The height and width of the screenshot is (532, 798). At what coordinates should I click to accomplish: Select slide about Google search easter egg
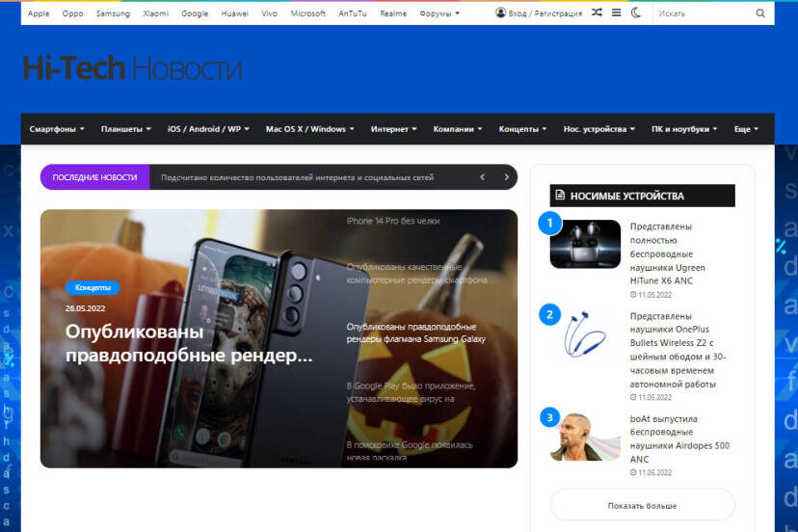[410, 450]
